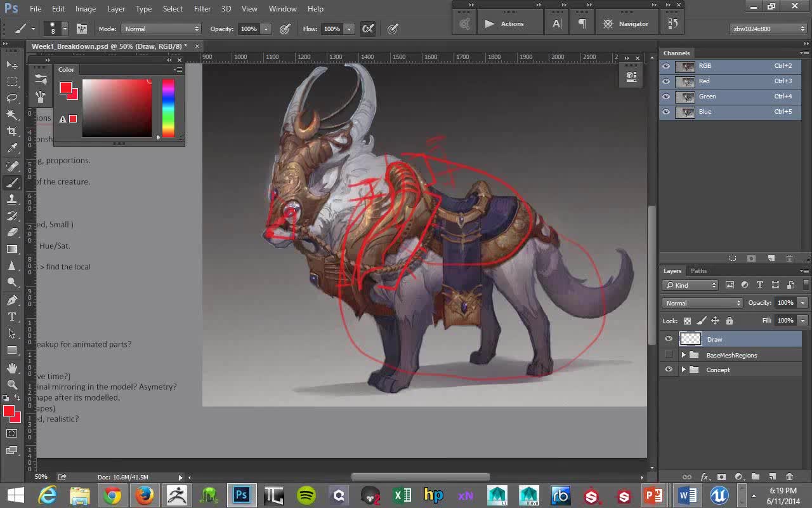Toggle Quick Mask mode
Image resolution: width=812 pixels, height=508 pixels.
coord(12,434)
